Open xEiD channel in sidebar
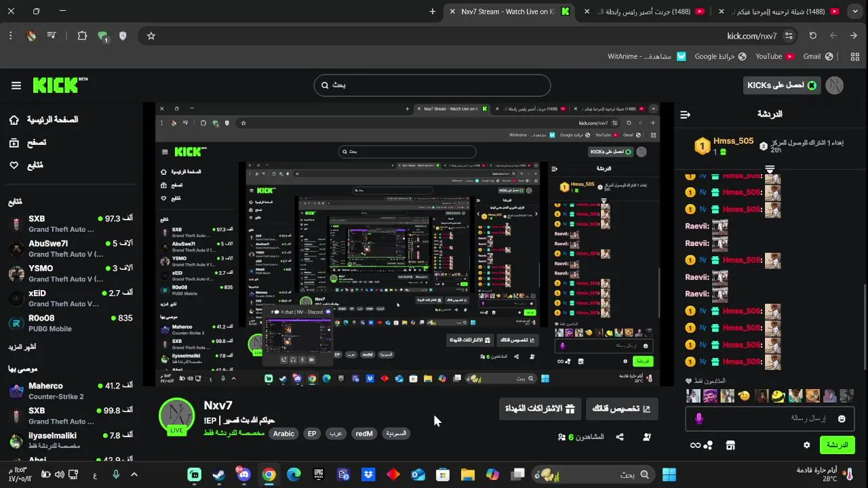Image resolution: width=868 pixels, height=488 pixels. [71, 298]
